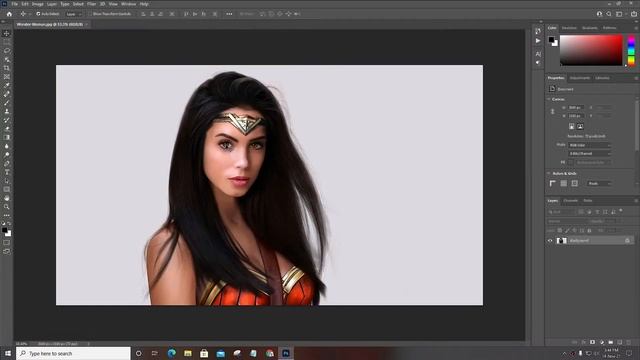This screenshot has width=640, height=360.
Task: Click the canvas Width input field
Action: click(x=576, y=107)
